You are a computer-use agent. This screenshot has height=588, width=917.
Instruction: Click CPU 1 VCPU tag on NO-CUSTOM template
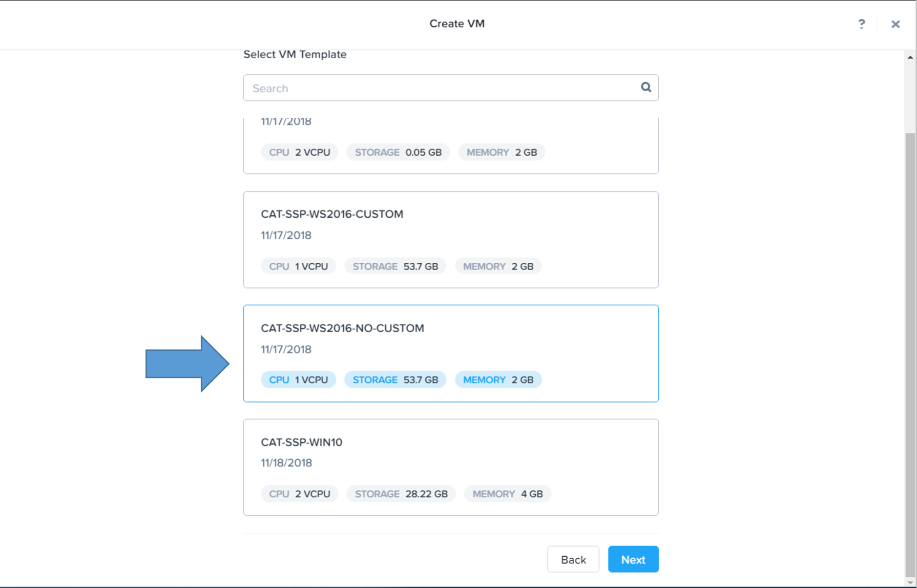pos(298,380)
